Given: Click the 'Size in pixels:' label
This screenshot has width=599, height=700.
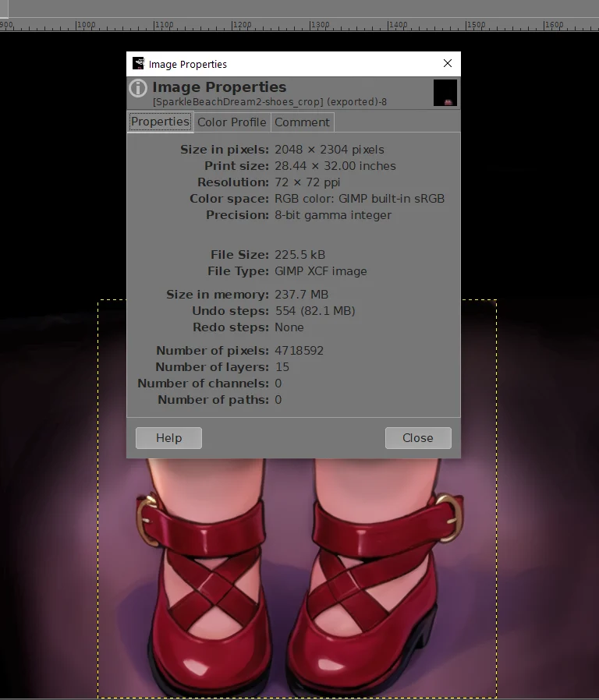Looking at the screenshot, I should pos(225,150).
